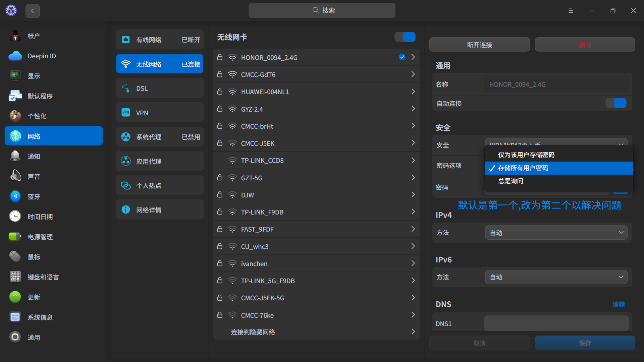Open Personal Hotspot icon
This screenshot has height=362, width=644.
coord(126,185)
